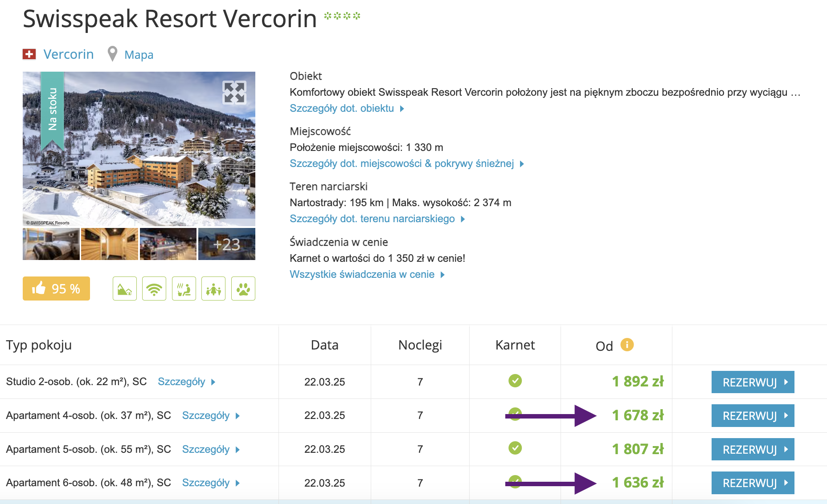Open the bedroom thumbnail photo
This screenshot has width=827, height=504.
click(51, 244)
